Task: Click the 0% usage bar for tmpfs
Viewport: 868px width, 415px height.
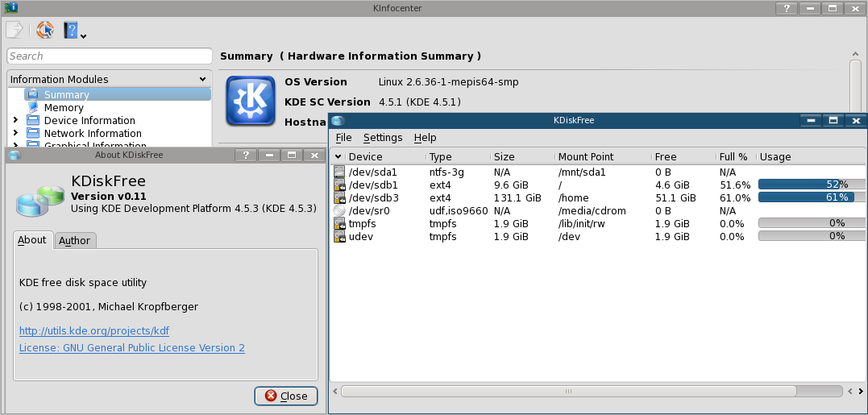Action: [812, 223]
